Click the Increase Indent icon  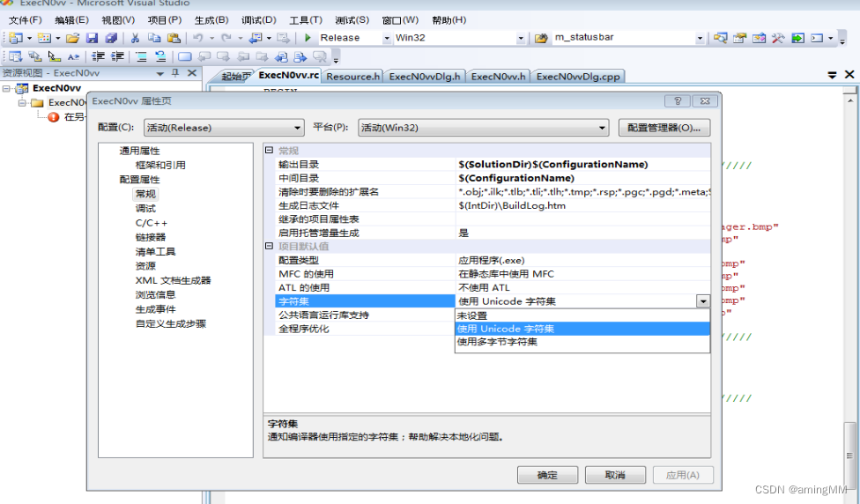[117, 56]
